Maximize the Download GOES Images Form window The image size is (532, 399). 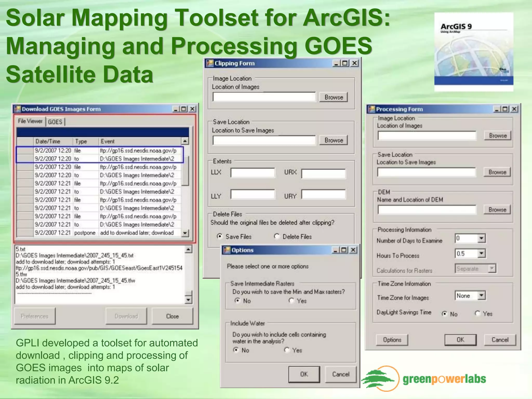click(184, 109)
